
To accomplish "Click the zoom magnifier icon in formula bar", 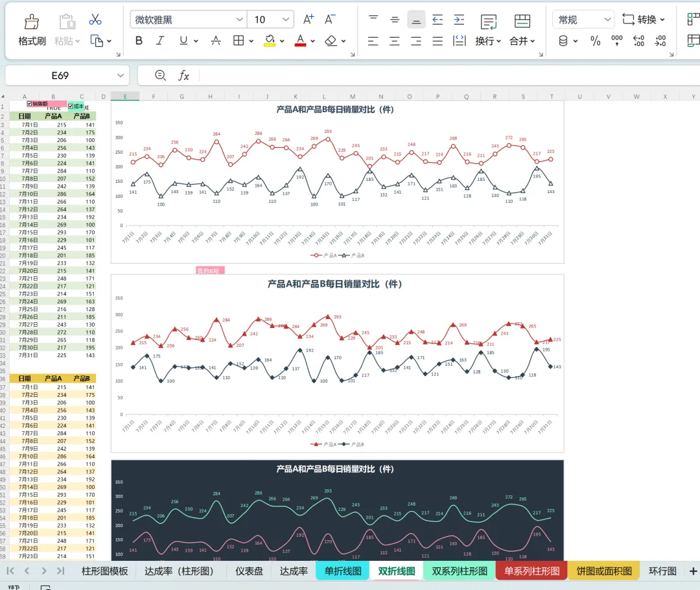I will coord(160,75).
